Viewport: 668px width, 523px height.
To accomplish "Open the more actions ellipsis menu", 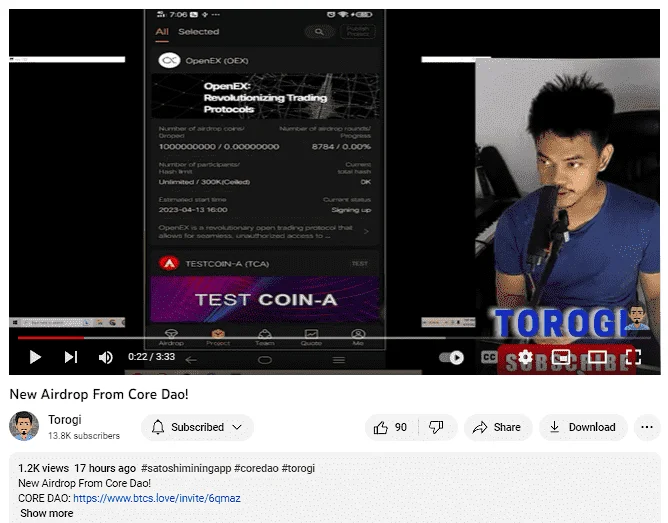I will 647,427.
